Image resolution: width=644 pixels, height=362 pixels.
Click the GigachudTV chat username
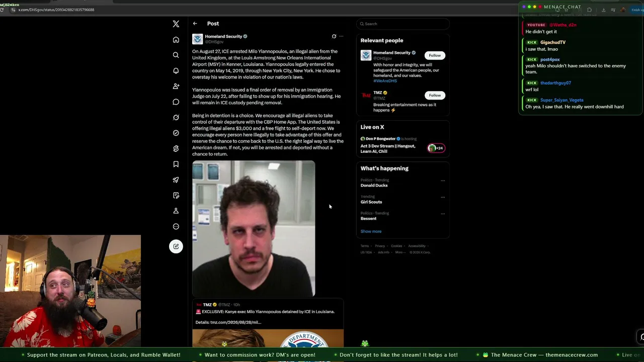point(553,43)
